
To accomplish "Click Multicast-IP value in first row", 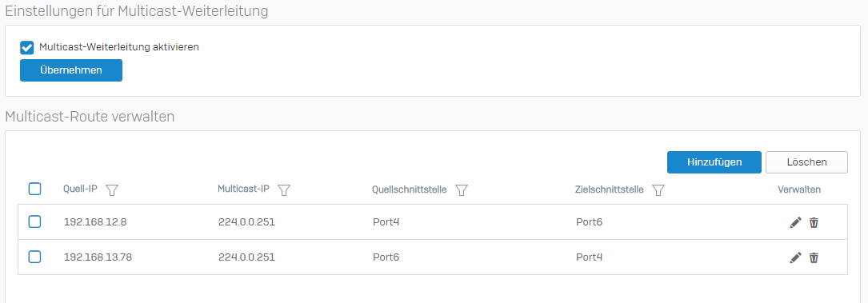I will 246,222.
